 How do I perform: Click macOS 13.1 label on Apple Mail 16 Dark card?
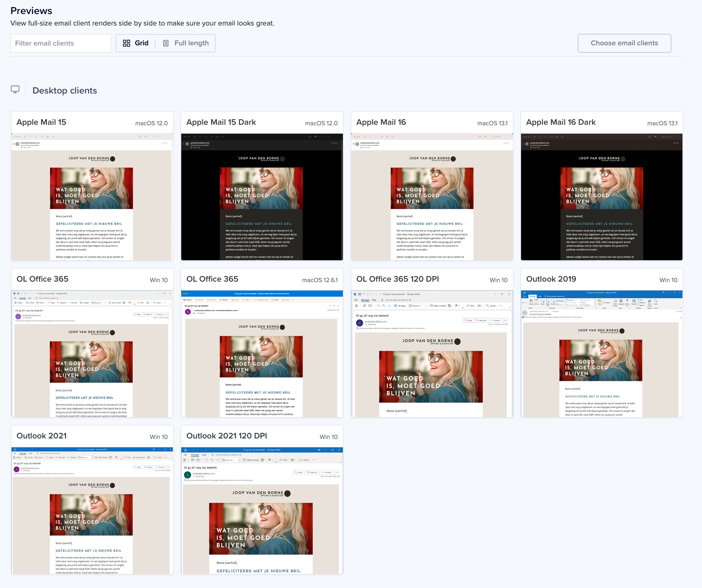click(662, 123)
